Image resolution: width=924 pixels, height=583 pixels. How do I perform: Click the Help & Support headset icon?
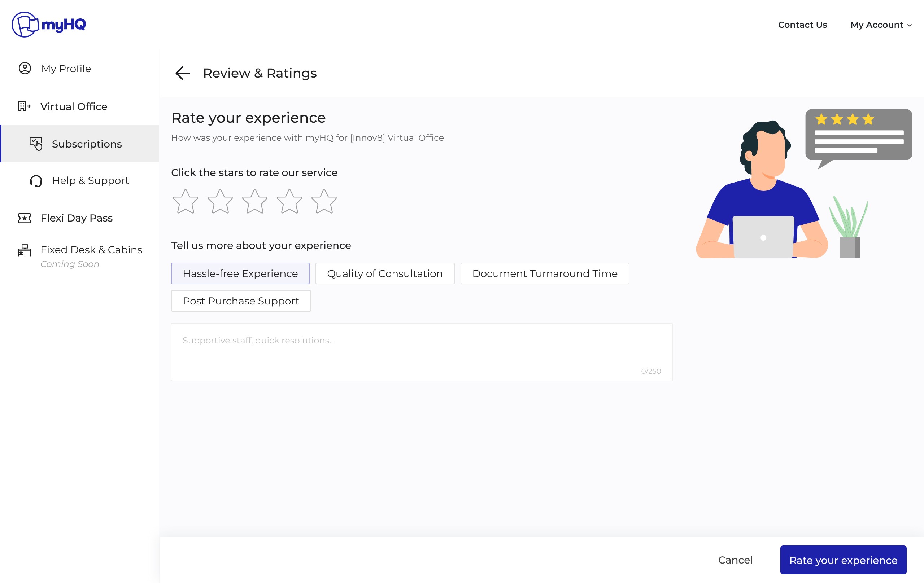(36, 181)
